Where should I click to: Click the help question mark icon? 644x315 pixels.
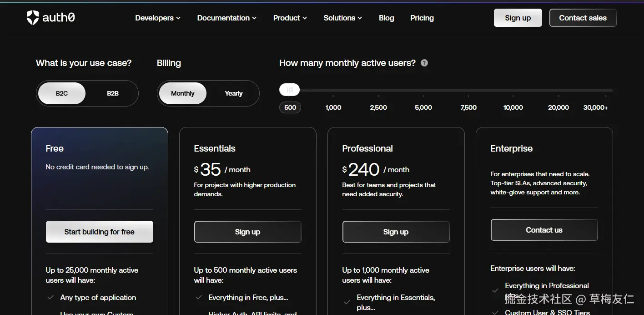[424, 63]
